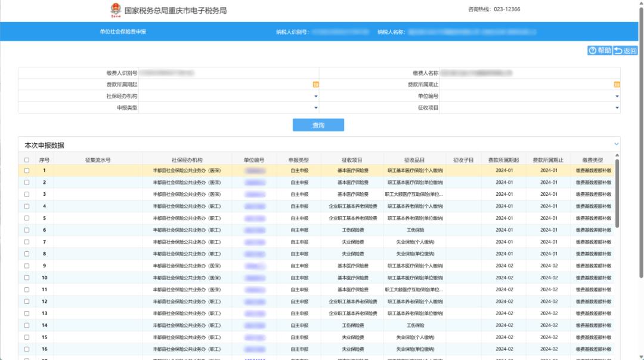Click the 帮助 help icon
Screen dimensions: 644x360
pos(592,51)
